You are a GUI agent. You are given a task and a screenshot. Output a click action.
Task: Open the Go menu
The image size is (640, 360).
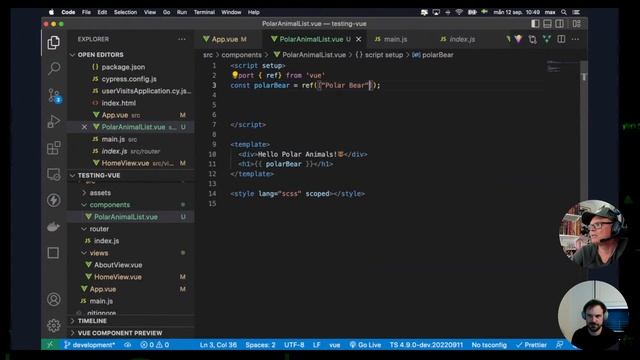click(167, 12)
